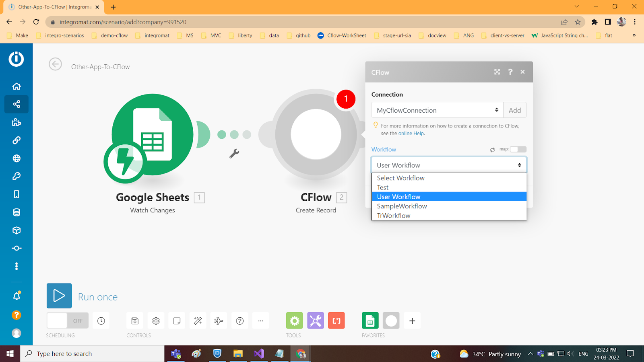The image size is (644, 362).
Task: Select the CFlow Create Record module
Action: click(x=316, y=134)
